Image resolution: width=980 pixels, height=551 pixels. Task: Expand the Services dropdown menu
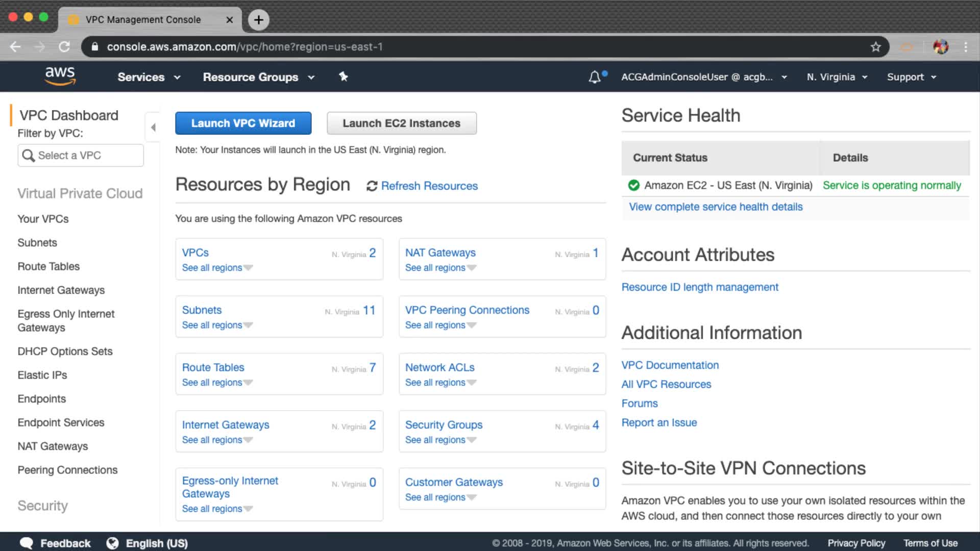(149, 77)
